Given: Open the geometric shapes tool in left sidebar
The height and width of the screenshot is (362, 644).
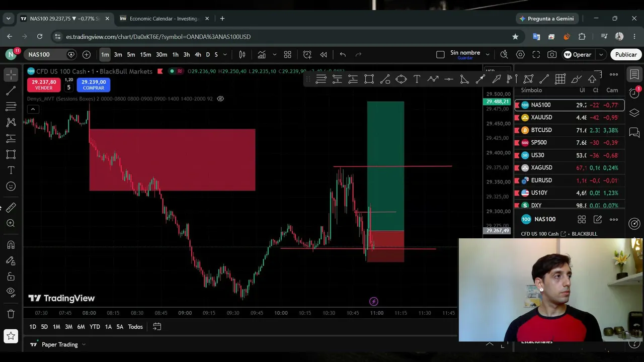Looking at the screenshot, I should click(11, 154).
